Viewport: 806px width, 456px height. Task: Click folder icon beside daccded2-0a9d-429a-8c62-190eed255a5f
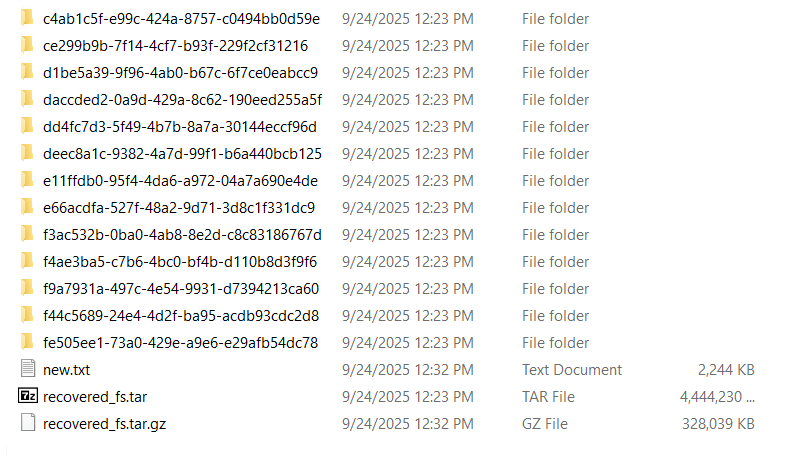click(x=27, y=100)
